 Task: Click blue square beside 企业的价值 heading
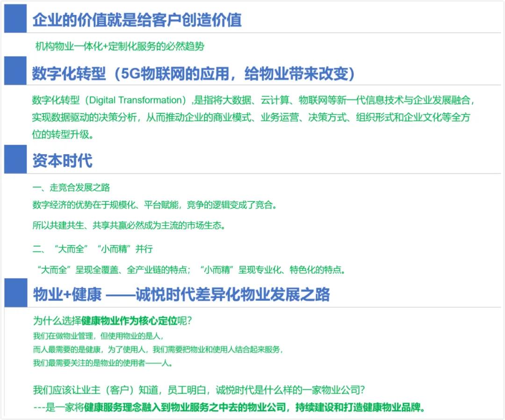[15, 18]
